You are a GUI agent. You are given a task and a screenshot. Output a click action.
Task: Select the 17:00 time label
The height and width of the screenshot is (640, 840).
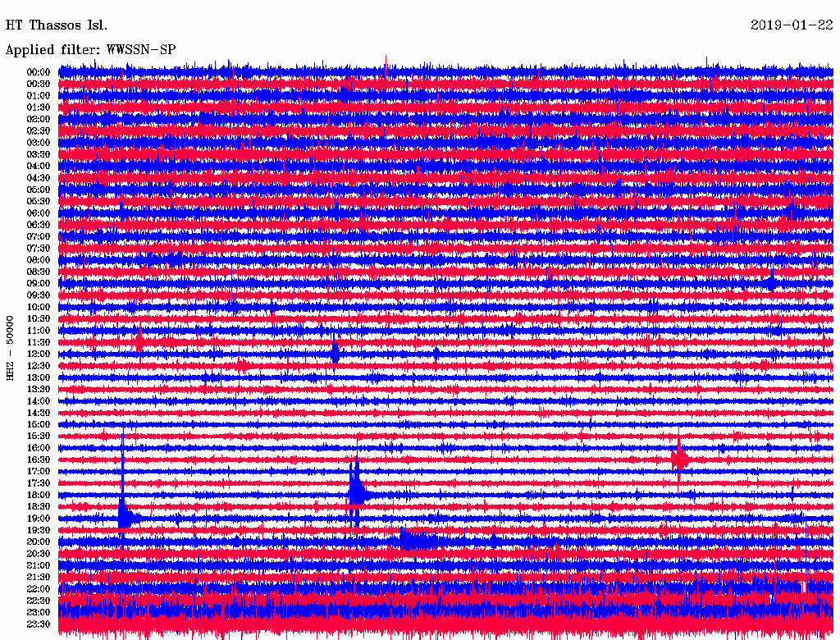[39, 471]
